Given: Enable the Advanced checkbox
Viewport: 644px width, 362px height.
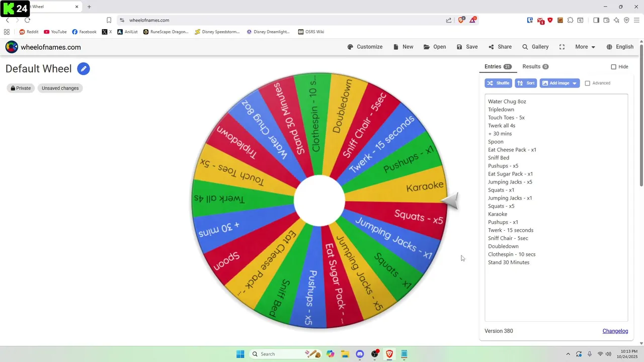Looking at the screenshot, I should point(587,83).
